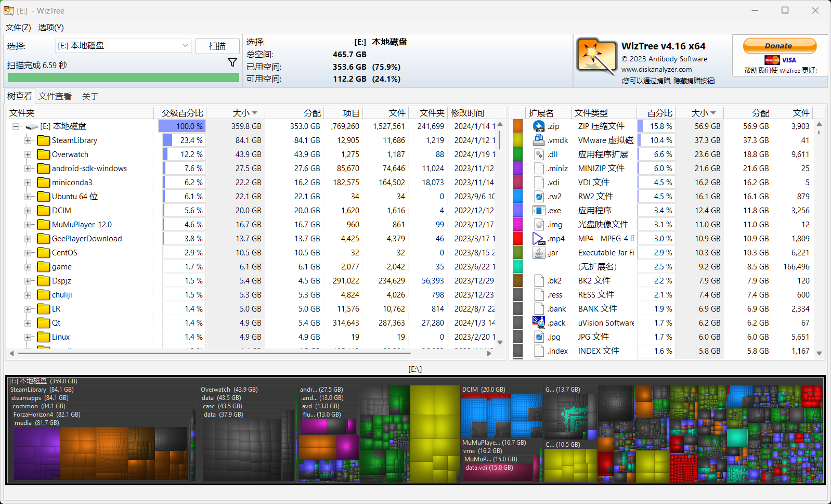The height and width of the screenshot is (504, 831).
Task: Expand the Qt folder node
Action: click(28, 323)
